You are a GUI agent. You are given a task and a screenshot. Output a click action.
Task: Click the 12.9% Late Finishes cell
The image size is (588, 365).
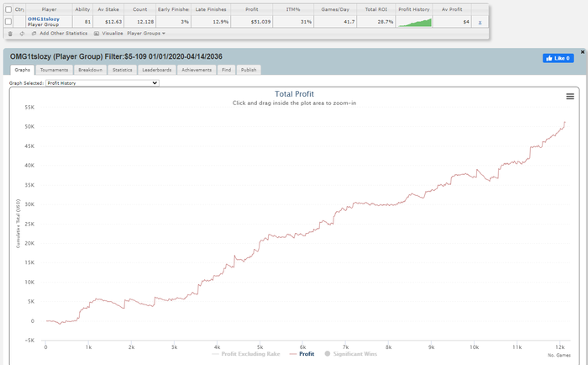click(211, 22)
